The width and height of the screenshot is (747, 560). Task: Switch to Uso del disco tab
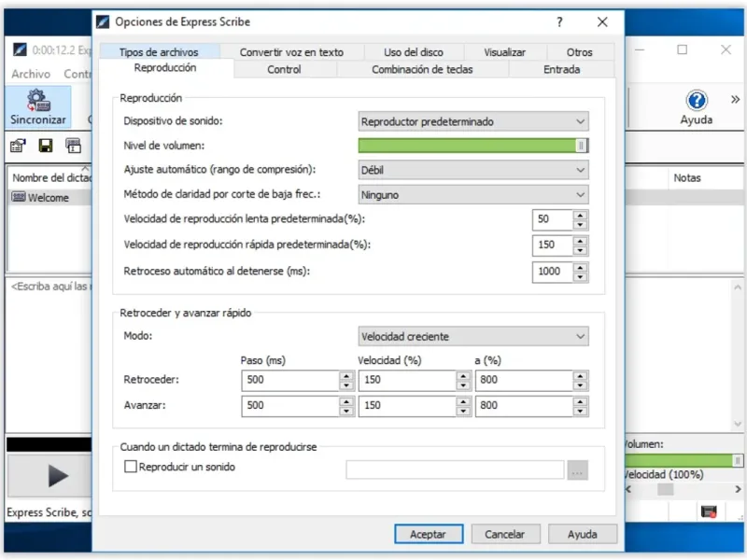[x=414, y=52]
